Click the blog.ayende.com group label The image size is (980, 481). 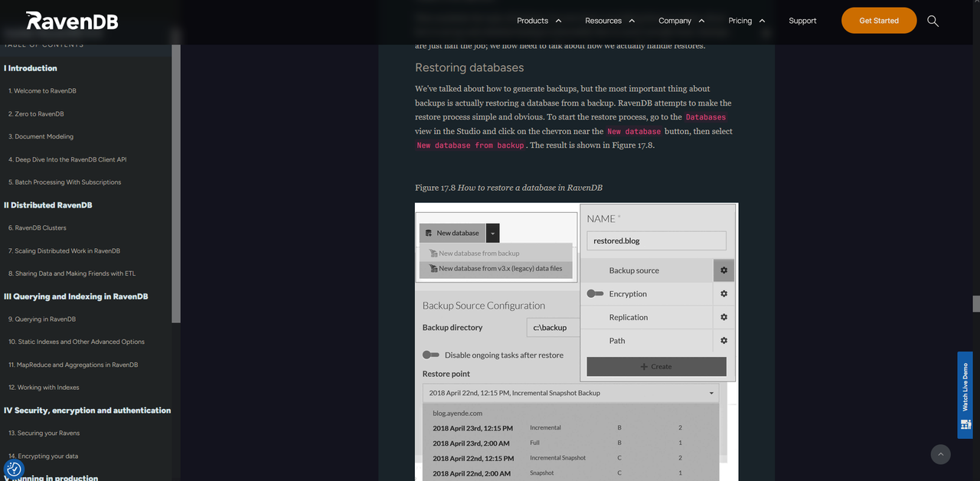(457, 413)
